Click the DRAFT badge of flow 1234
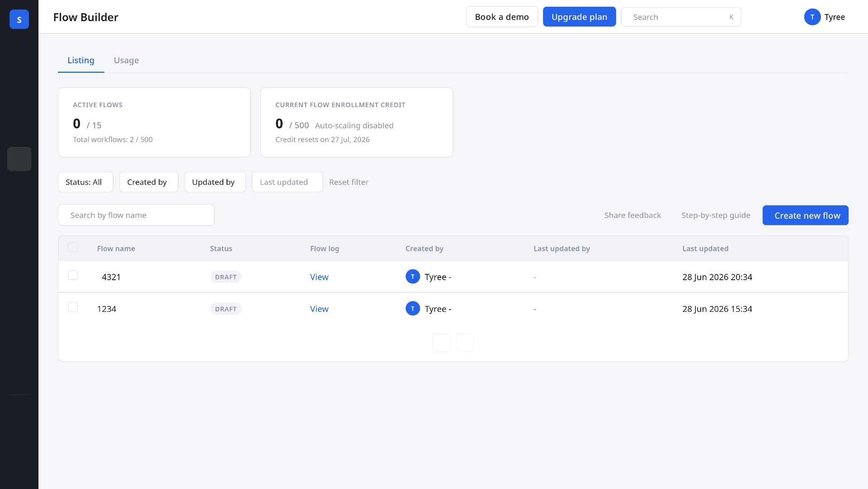 click(226, 309)
